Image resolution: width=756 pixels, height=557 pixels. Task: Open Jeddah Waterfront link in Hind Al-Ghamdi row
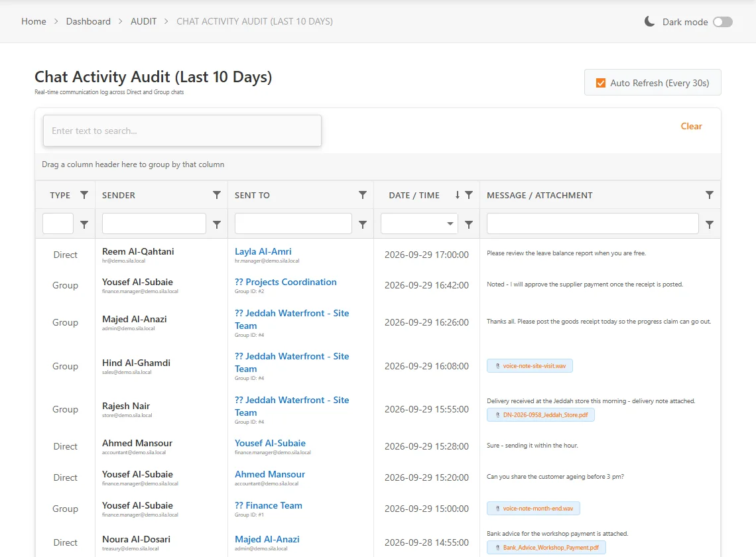(292, 362)
